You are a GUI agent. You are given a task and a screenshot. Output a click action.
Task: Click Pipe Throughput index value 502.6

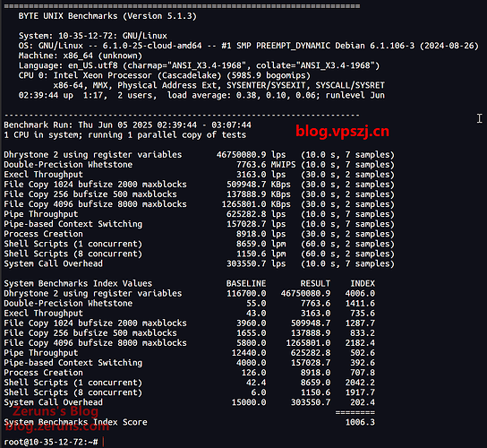click(x=363, y=353)
